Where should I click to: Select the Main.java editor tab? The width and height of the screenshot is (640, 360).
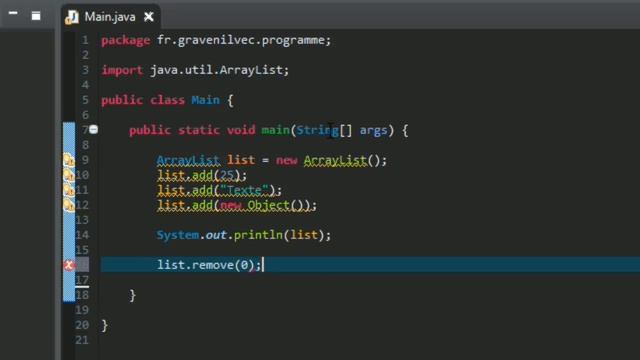(x=110, y=17)
